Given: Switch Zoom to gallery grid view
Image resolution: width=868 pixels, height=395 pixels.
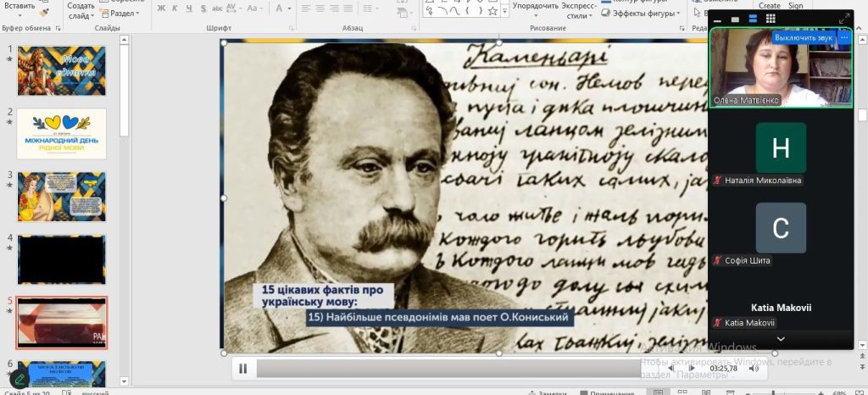Looking at the screenshot, I should [x=771, y=19].
